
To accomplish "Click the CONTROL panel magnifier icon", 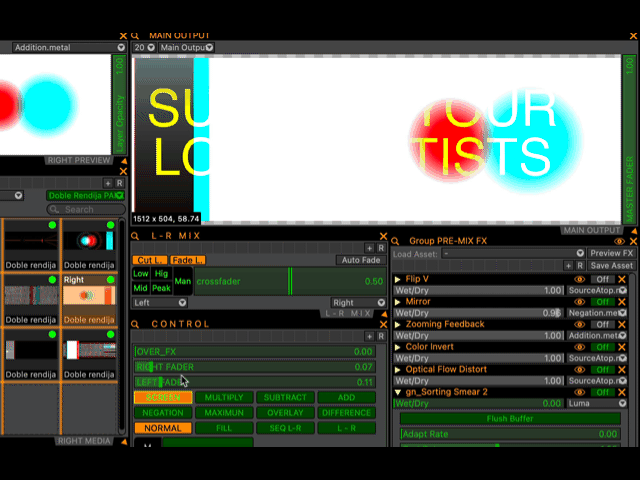I will tap(135, 324).
